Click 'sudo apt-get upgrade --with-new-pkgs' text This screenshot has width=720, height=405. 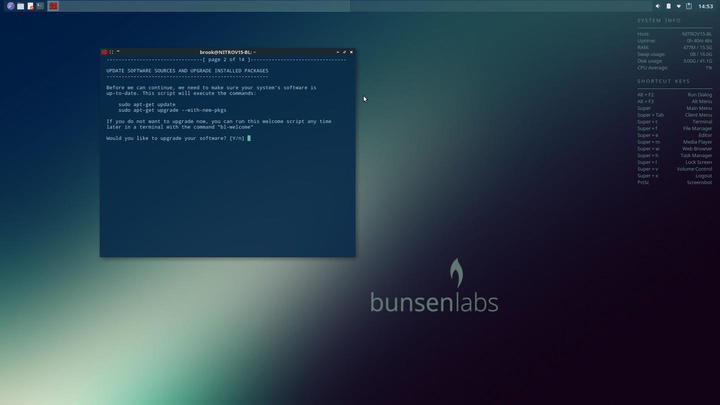[x=172, y=110]
